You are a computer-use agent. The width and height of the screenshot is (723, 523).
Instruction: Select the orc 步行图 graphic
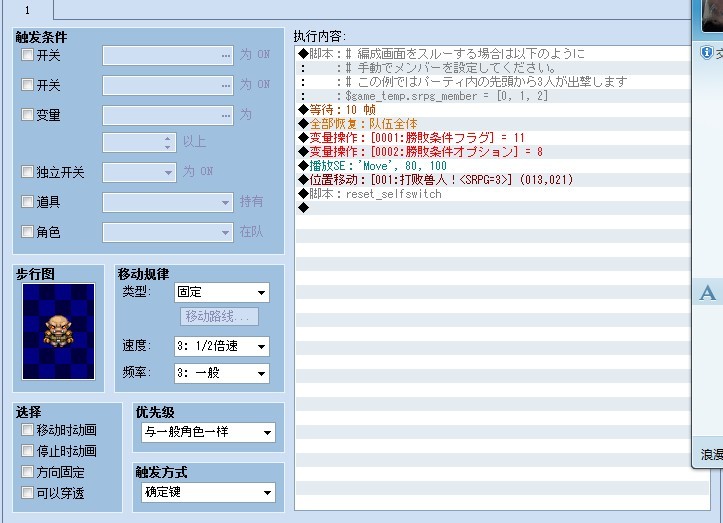click(x=59, y=332)
